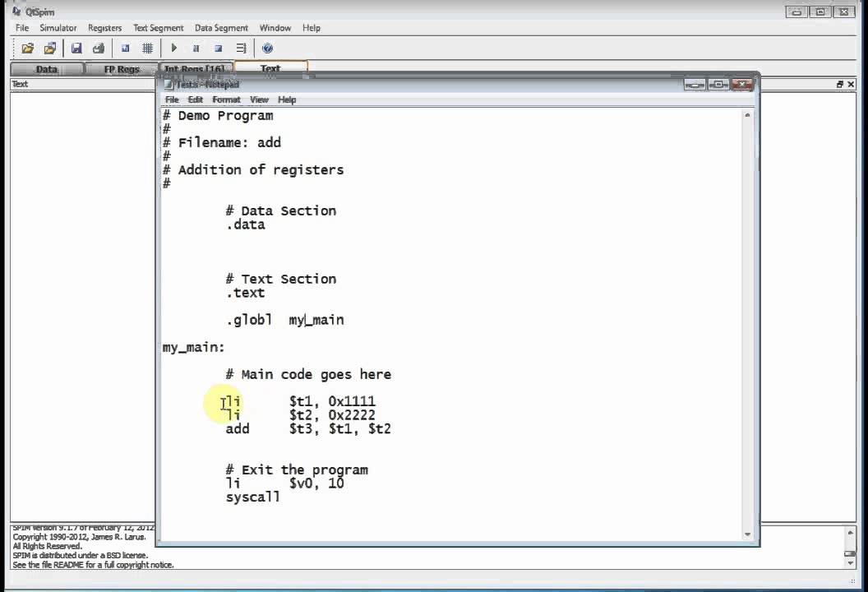868x592 pixels.
Task: Open the Data Segment menu
Action: click(x=221, y=28)
